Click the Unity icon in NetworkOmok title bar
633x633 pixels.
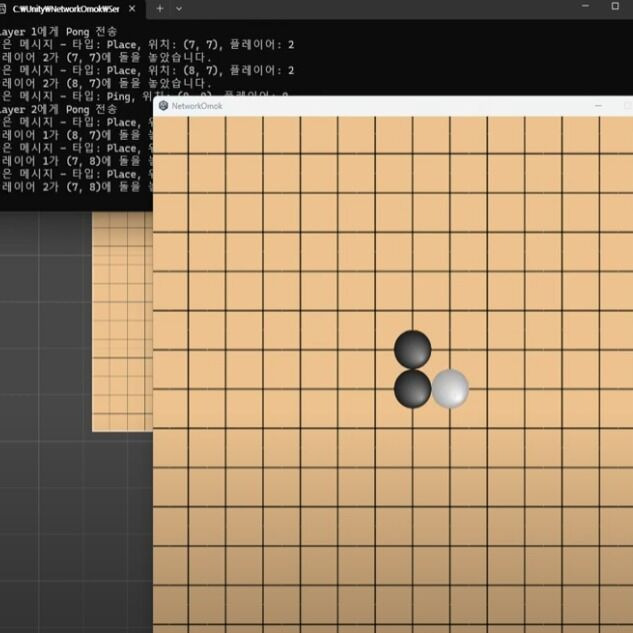click(x=163, y=106)
